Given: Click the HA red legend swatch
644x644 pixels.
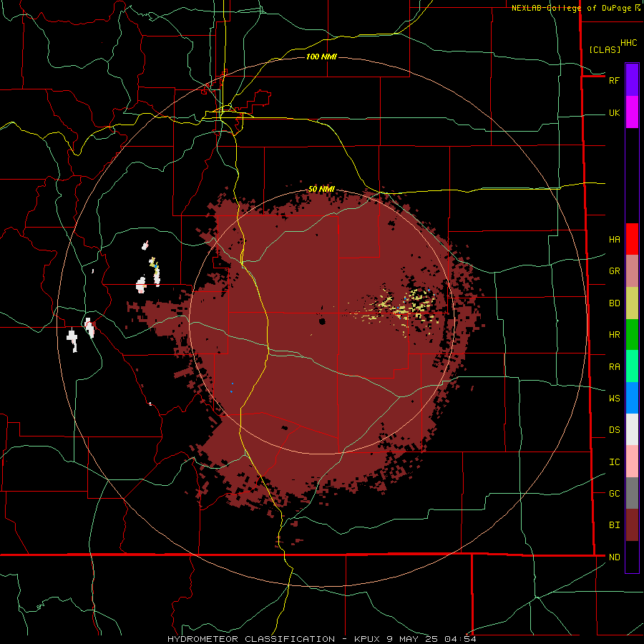Looking at the screenshot, I should click(x=632, y=239).
